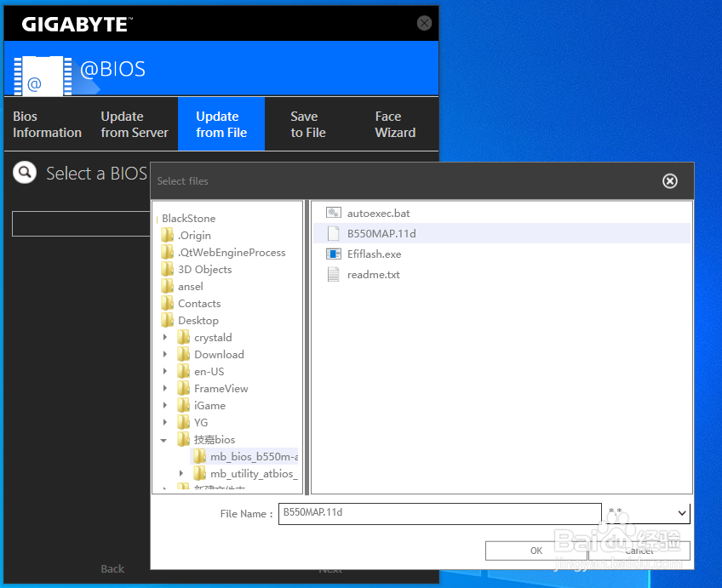This screenshot has height=588, width=722.
Task: Click Cancel in Select files dialog
Action: [x=639, y=551]
